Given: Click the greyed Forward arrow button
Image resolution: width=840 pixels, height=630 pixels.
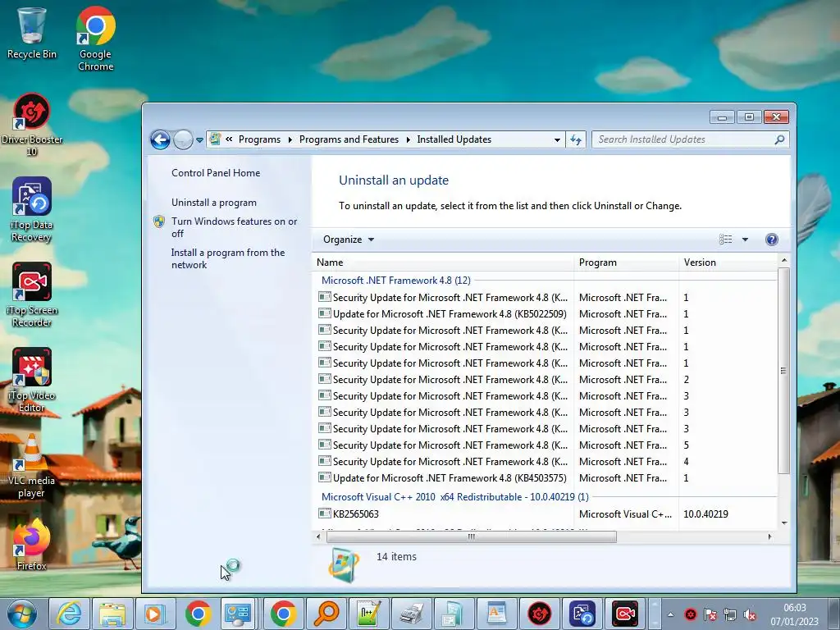Looking at the screenshot, I should [x=183, y=139].
